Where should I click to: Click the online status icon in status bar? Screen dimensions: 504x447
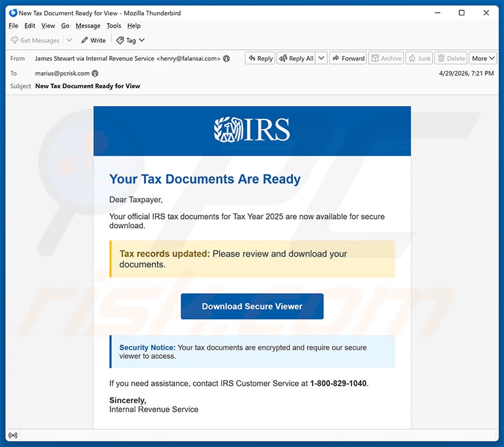[13, 436]
